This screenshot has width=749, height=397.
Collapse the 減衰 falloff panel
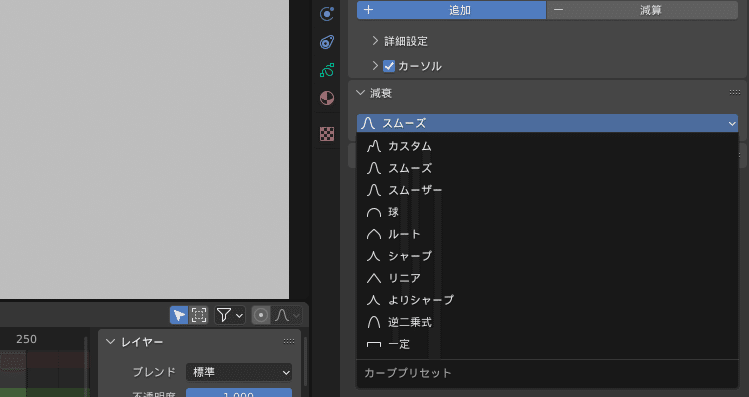tap(361, 93)
